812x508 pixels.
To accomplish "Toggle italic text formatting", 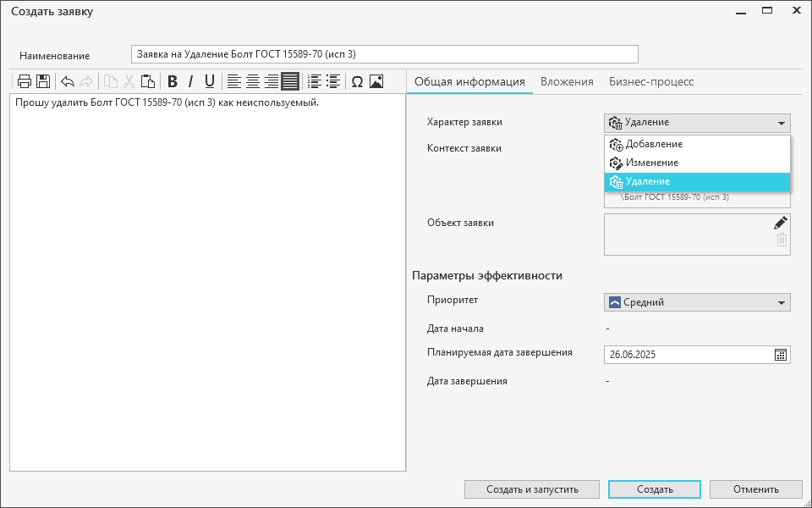I will [x=191, y=82].
